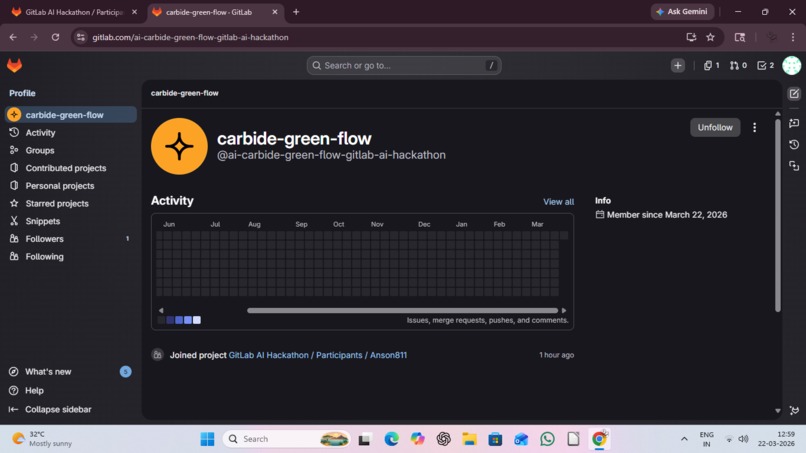
Task: Select carbide-green-flow sidebar profile entry
Action: [x=71, y=115]
